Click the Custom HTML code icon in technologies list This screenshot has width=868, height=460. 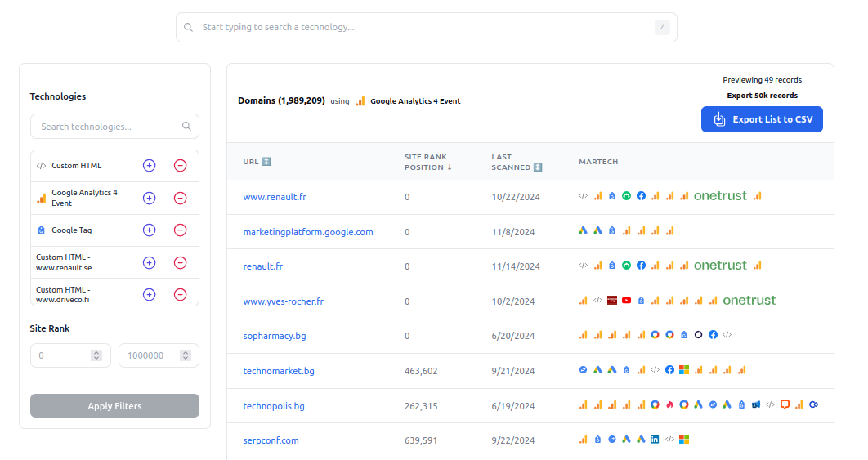pos(41,166)
